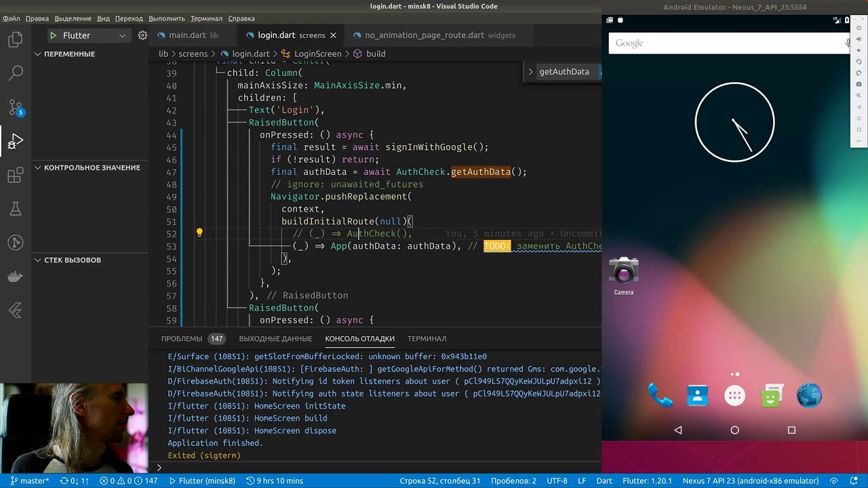Click the lightbulb code action on line 52

tap(199, 232)
